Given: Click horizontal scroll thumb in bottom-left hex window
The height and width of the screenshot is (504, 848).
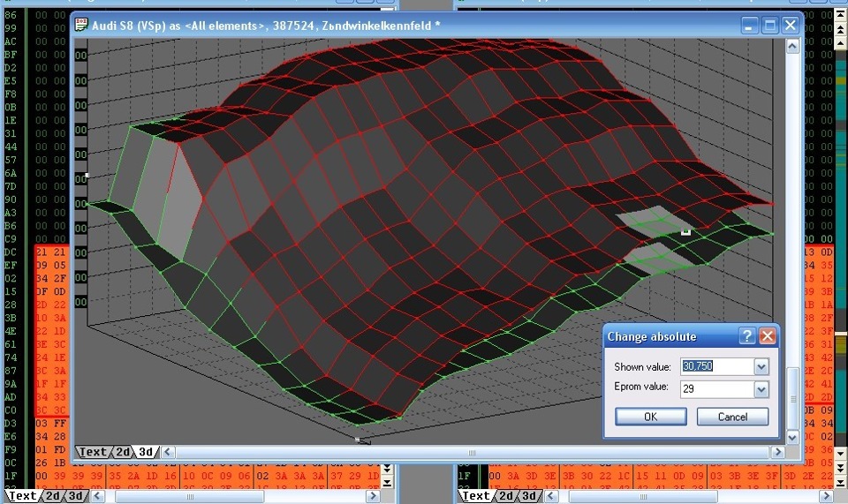Looking at the screenshot, I should 189,496.
